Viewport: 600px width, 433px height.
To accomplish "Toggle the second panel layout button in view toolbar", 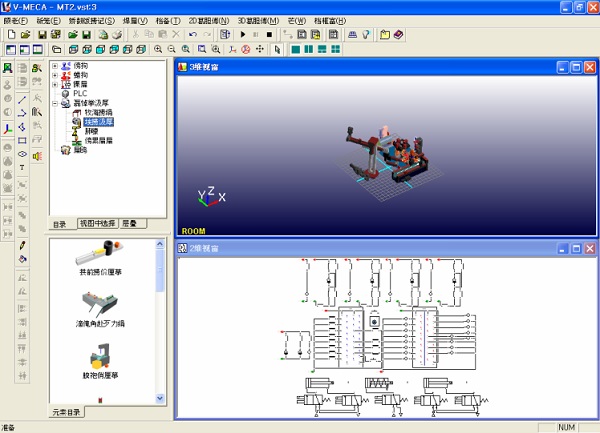I will [x=24, y=49].
